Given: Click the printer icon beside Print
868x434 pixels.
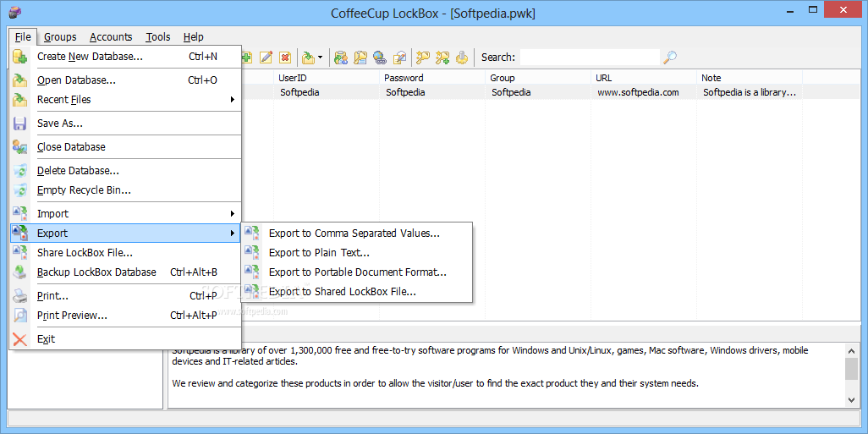Looking at the screenshot, I should point(20,296).
